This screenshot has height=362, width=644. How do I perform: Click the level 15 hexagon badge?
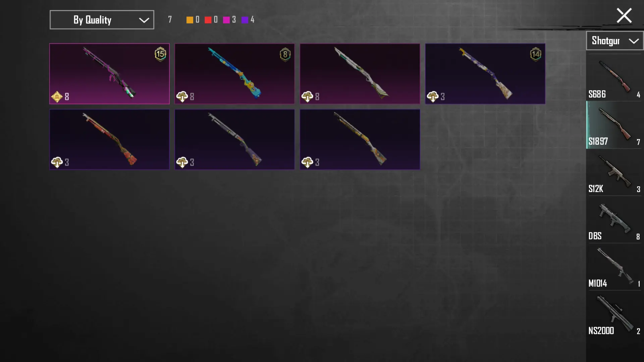pos(160,54)
